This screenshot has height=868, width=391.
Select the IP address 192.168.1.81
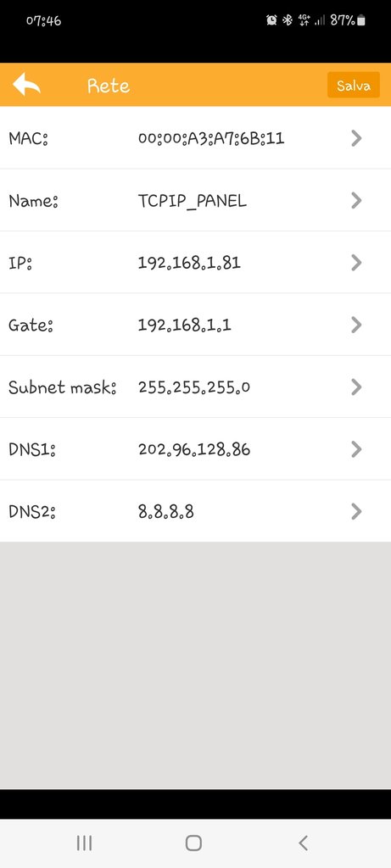189,263
